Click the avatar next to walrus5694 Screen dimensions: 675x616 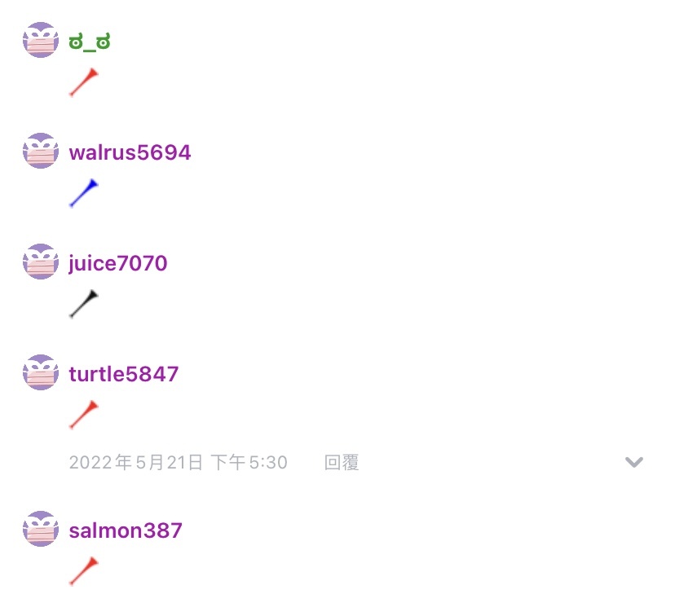(x=41, y=151)
